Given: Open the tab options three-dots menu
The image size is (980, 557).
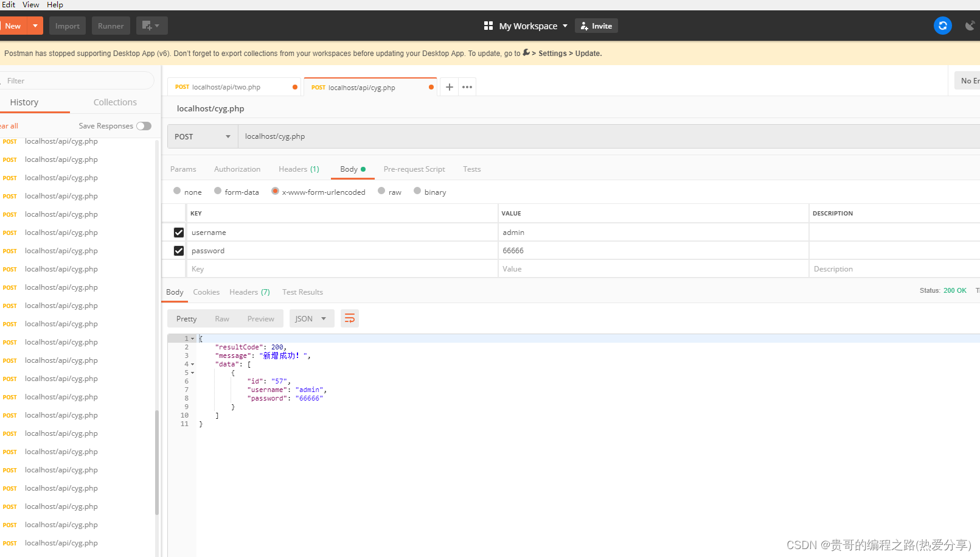Looking at the screenshot, I should point(467,87).
